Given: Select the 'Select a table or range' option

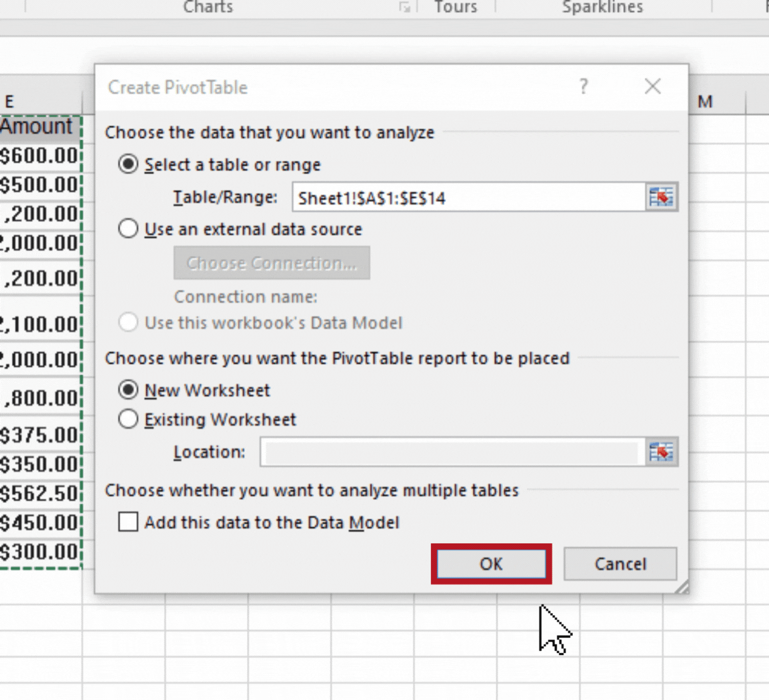Looking at the screenshot, I should tap(128, 164).
